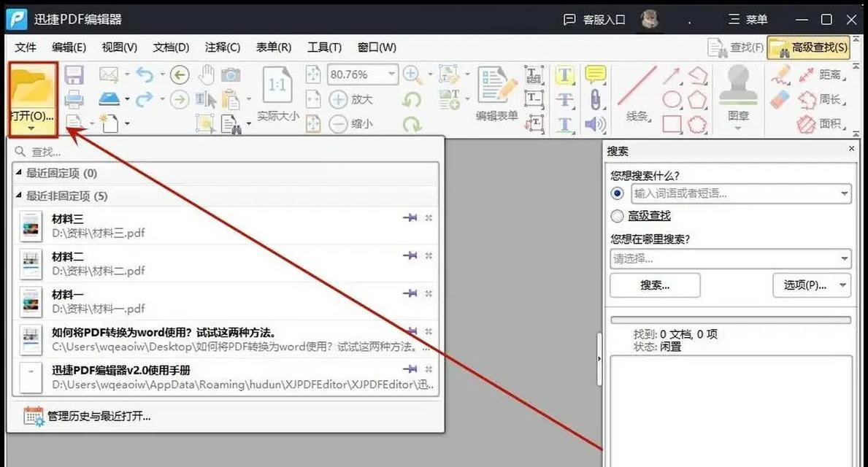The width and height of the screenshot is (868, 467).
Task: Measure 面积 area tool
Action: [821, 124]
